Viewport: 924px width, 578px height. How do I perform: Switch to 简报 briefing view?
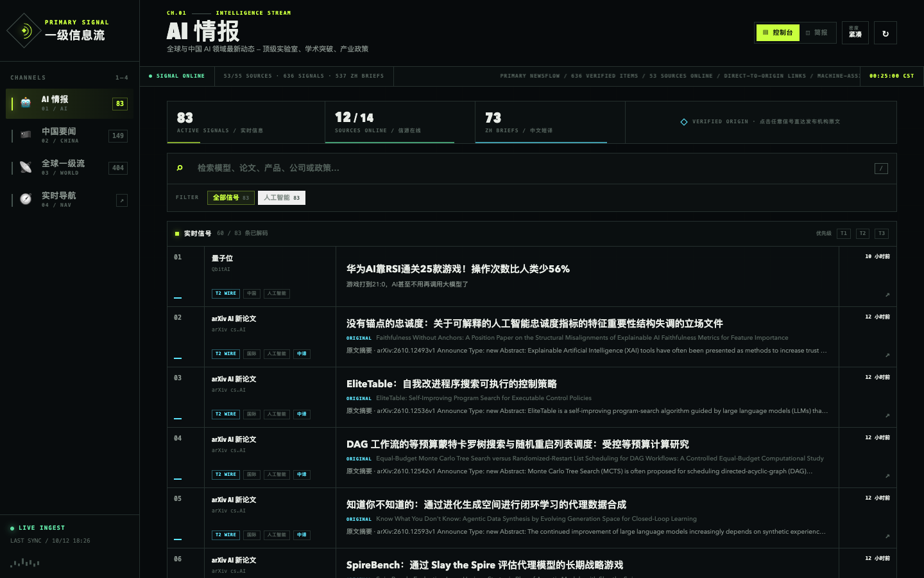pos(817,33)
